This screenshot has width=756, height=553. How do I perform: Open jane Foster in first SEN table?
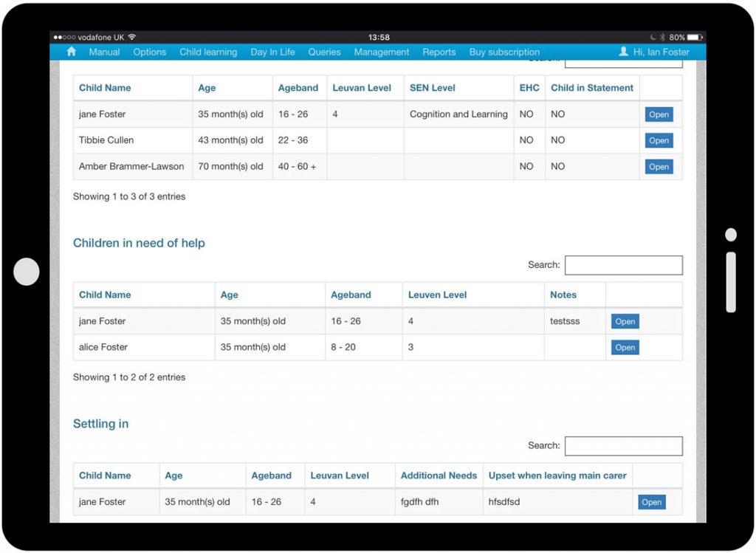tap(659, 114)
